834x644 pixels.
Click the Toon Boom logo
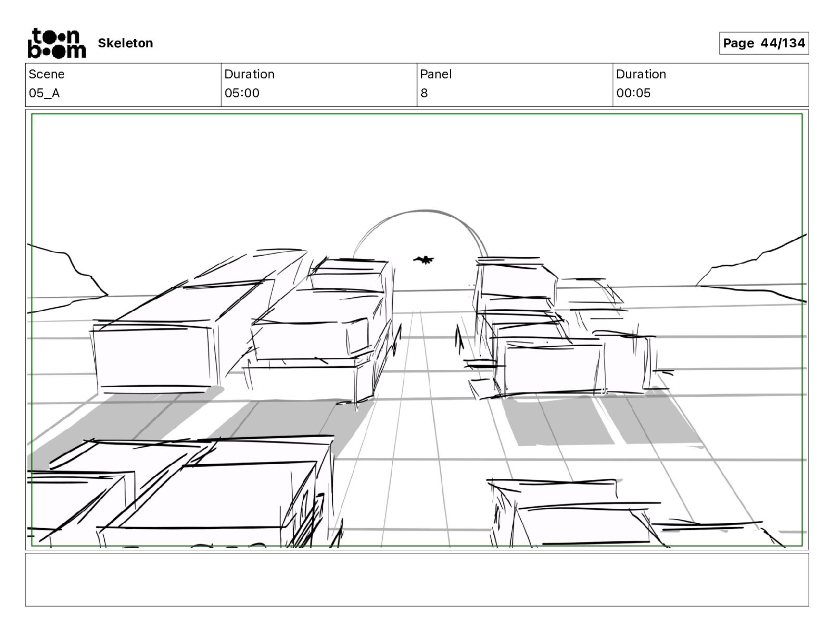coord(56,43)
